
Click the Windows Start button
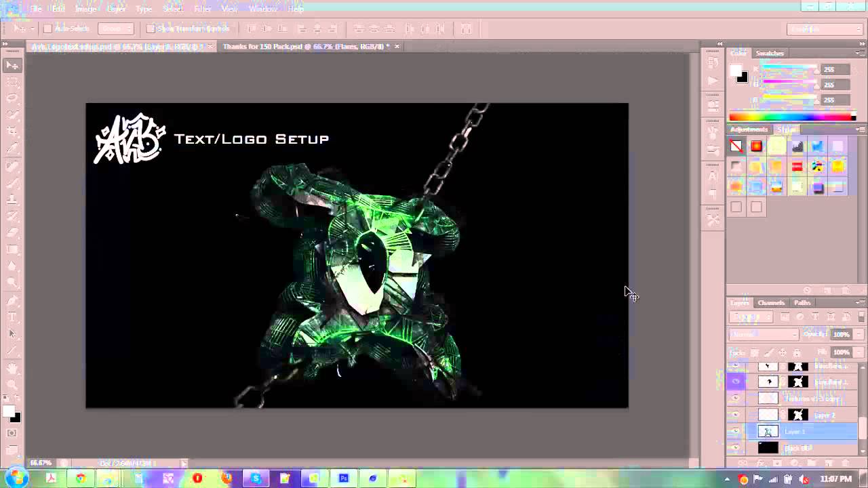(x=16, y=479)
